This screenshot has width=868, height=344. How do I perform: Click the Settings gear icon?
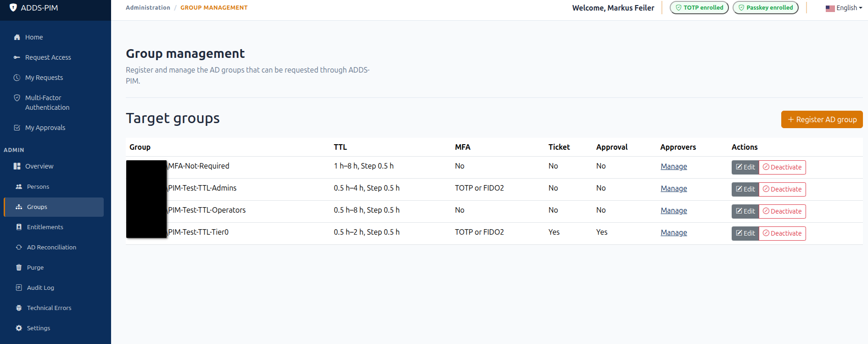click(19, 328)
